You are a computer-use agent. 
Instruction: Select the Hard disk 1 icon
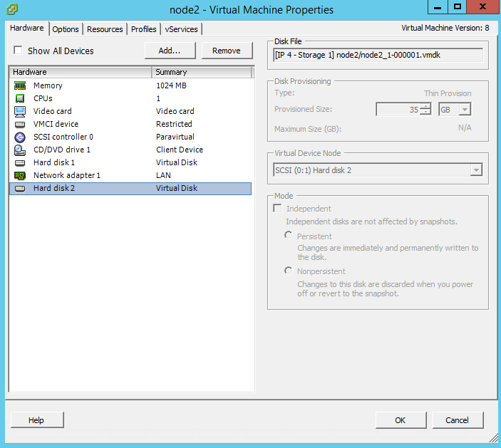20,163
